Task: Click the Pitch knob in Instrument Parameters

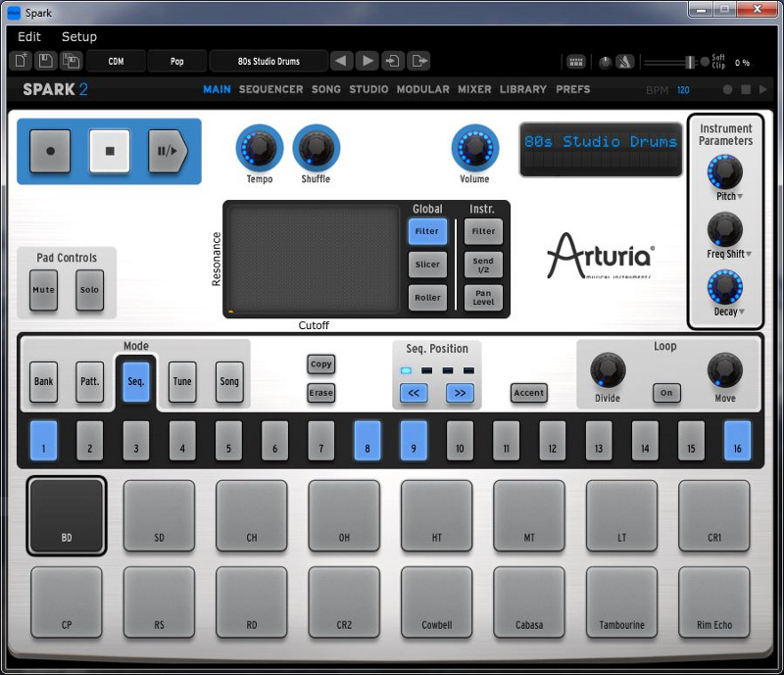Action: 724,172
